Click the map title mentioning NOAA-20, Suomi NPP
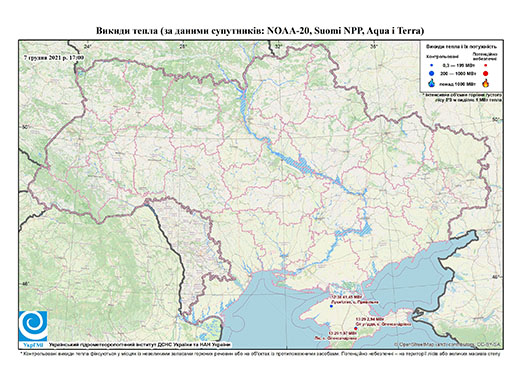The width and height of the screenshot is (520, 368). click(260, 31)
